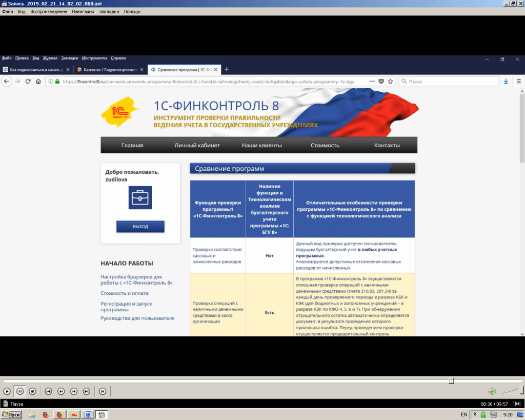
Task: Click the Stop button in the media player
Action: point(32,391)
